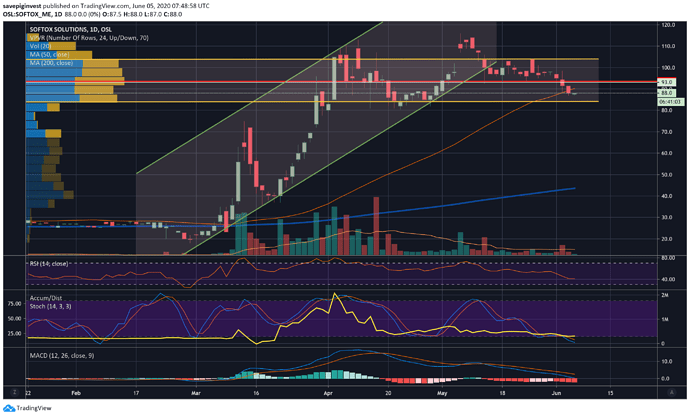This screenshot has width=690, height=417.
Task: Click the Apr date on time axis
Action: [x=328, y=393]
